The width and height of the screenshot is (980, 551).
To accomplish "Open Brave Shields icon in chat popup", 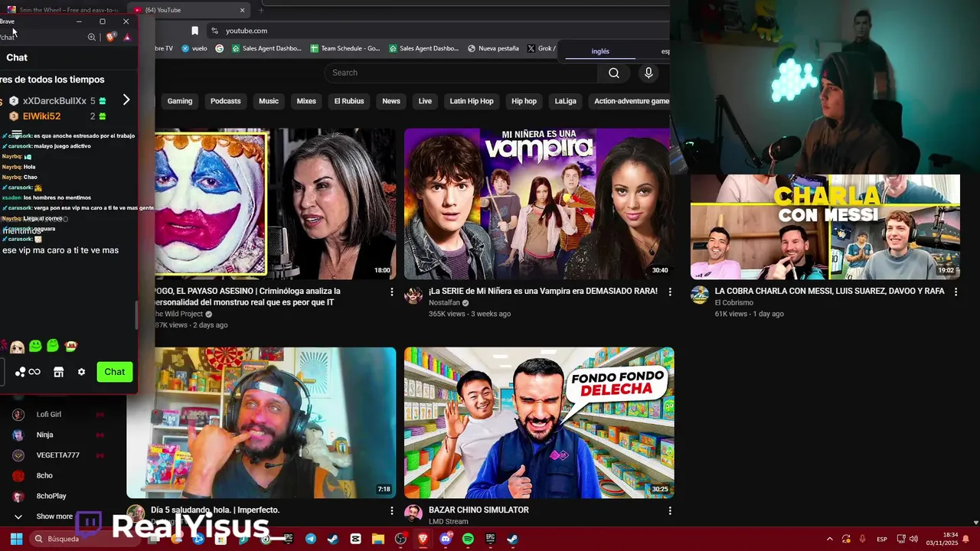I will pyautogui.click(x=111, y=37).
